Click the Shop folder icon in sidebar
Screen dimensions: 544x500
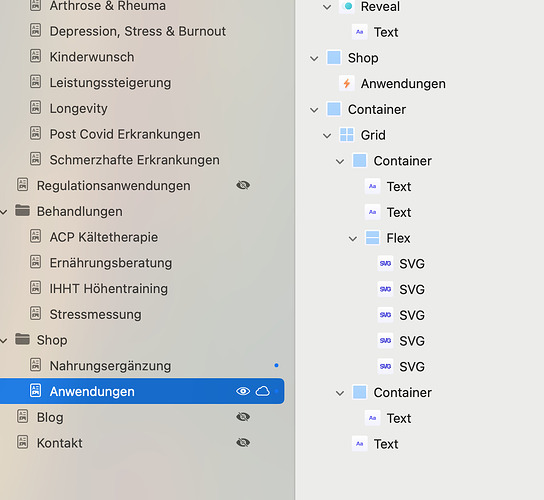[23, 339]
